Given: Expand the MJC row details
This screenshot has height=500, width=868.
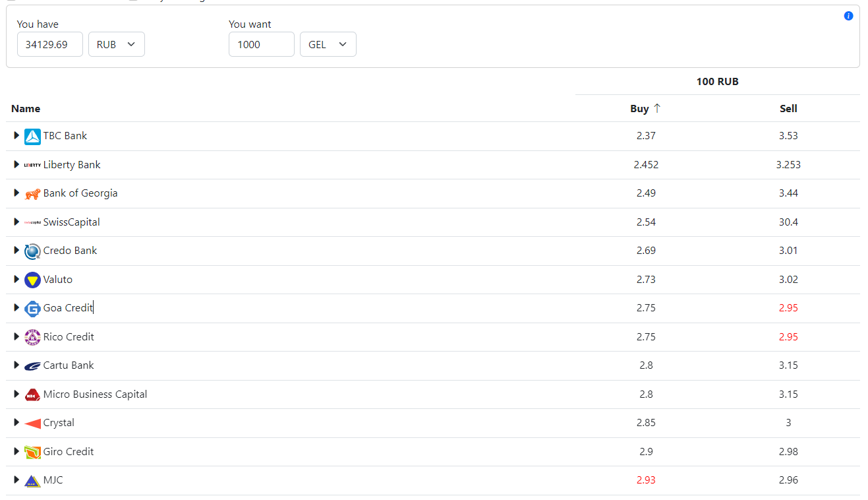Looking at the screenshot, I should tap(16, 480).
